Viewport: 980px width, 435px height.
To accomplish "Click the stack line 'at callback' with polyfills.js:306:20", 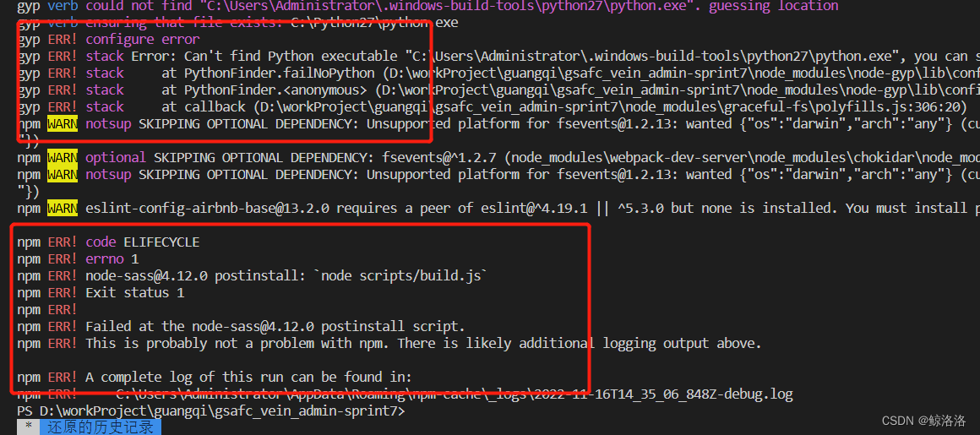I will click(x=492, y=107).
